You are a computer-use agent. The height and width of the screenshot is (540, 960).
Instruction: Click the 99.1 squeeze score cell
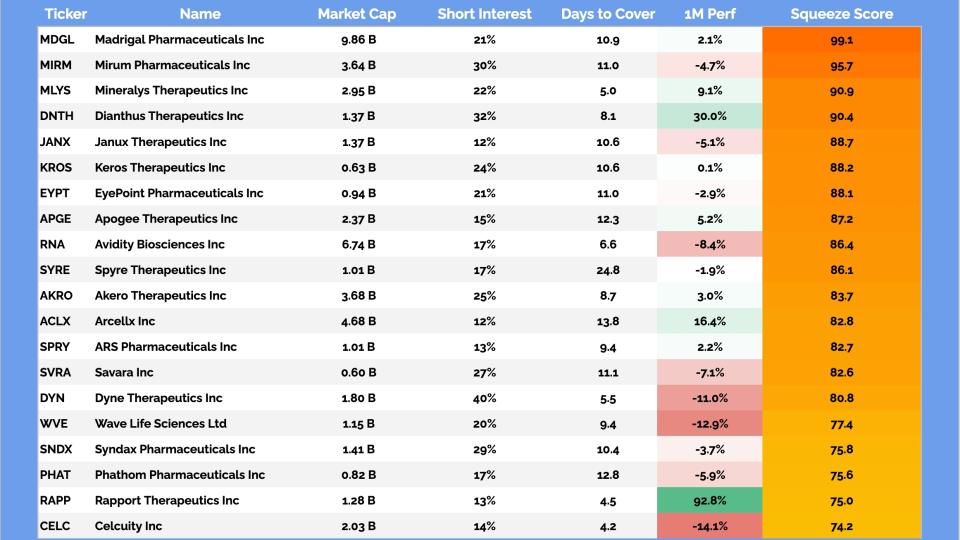[841, 39]
